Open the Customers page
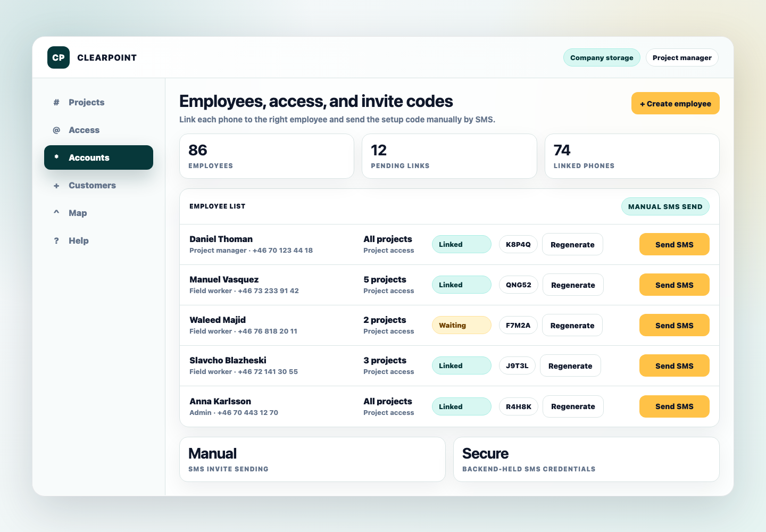Screen dimensions: 766x532 pos(98,185)
